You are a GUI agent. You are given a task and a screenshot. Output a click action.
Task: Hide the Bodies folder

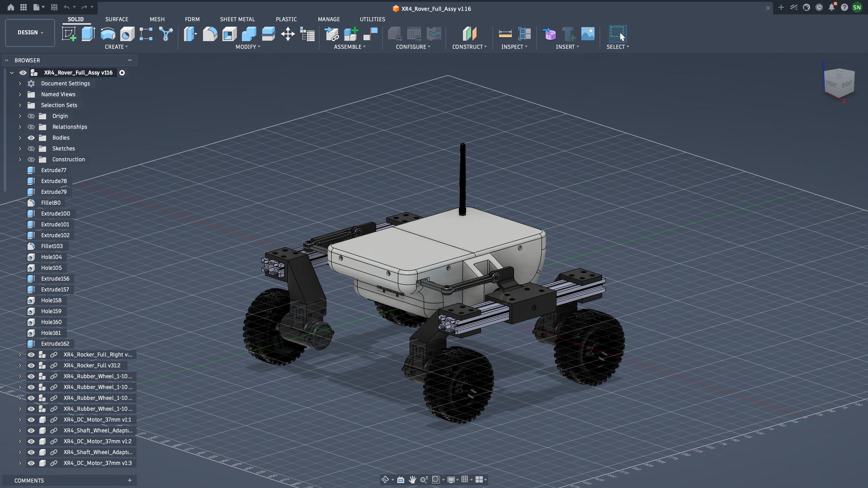click(x=31, y=138)
